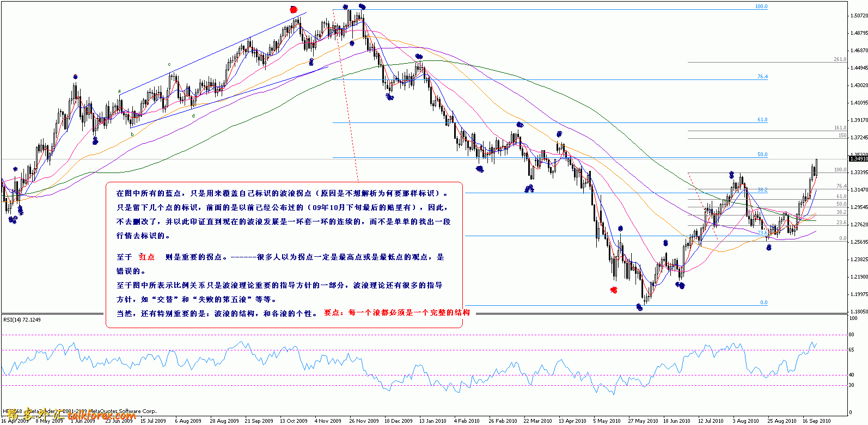
Task: Click price scale value 1.21900
Action: (x=859, y=277)
